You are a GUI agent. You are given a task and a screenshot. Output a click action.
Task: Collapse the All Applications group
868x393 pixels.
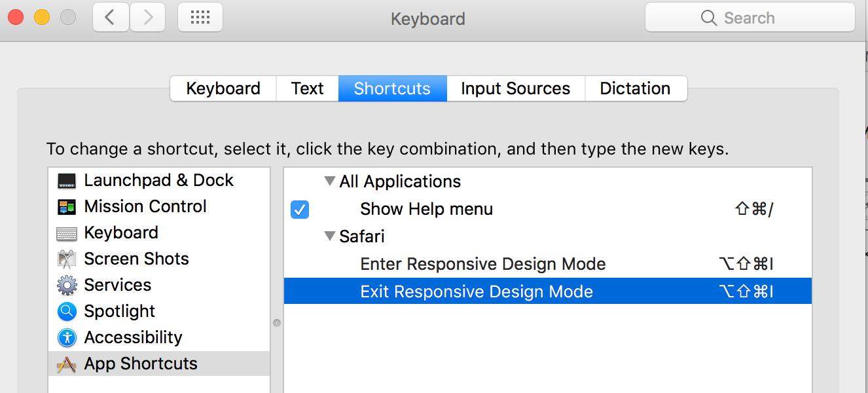(330, 181)
